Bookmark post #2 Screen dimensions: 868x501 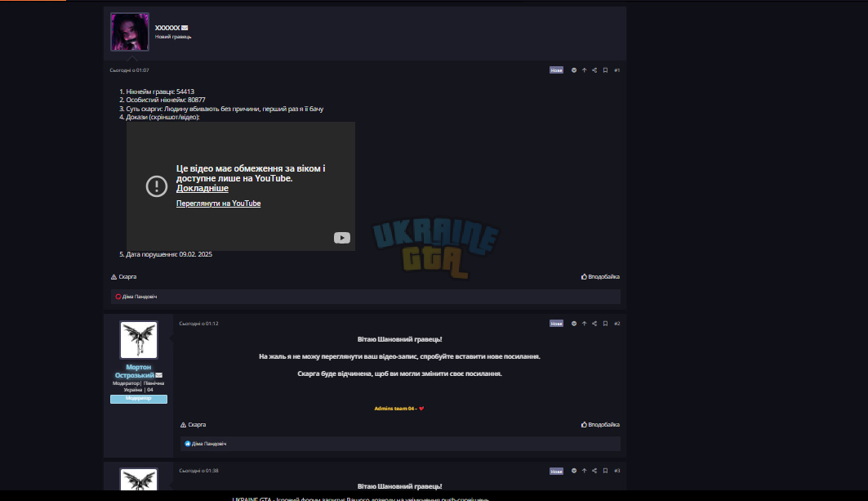(x=605, y=324)
